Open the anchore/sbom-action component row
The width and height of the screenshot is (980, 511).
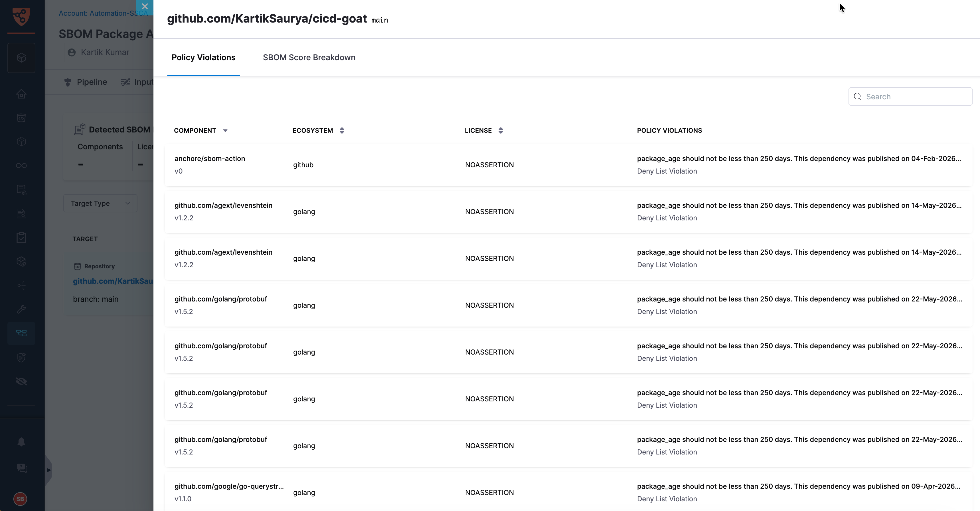(x=568, y=165)
